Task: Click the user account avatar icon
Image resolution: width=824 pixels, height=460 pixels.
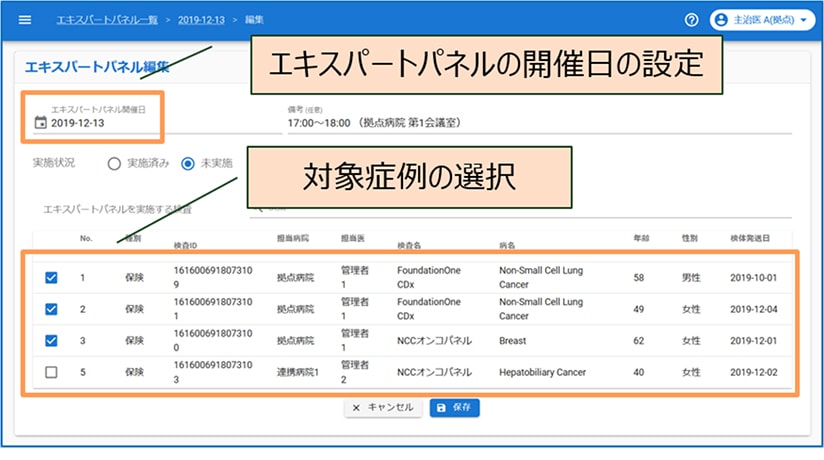Action: (x=722, y=20)
